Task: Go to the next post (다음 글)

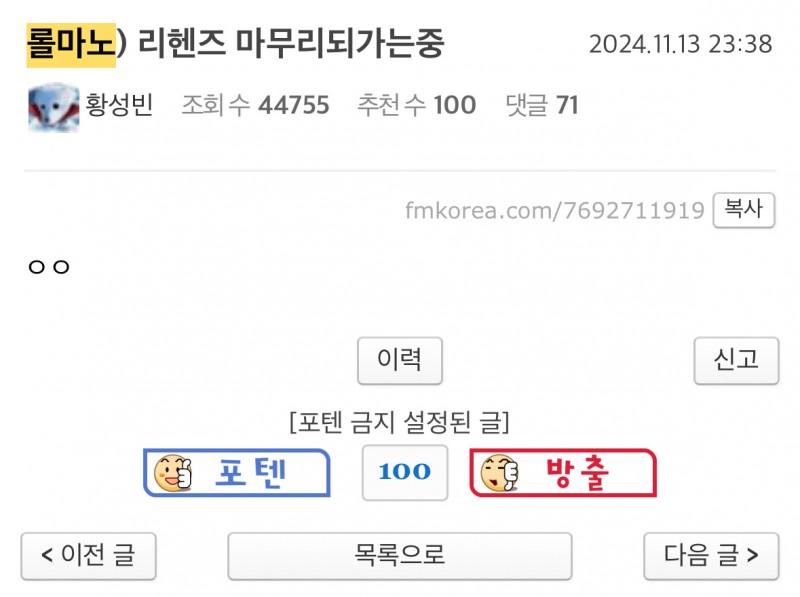Action: (x=710, y=555)
